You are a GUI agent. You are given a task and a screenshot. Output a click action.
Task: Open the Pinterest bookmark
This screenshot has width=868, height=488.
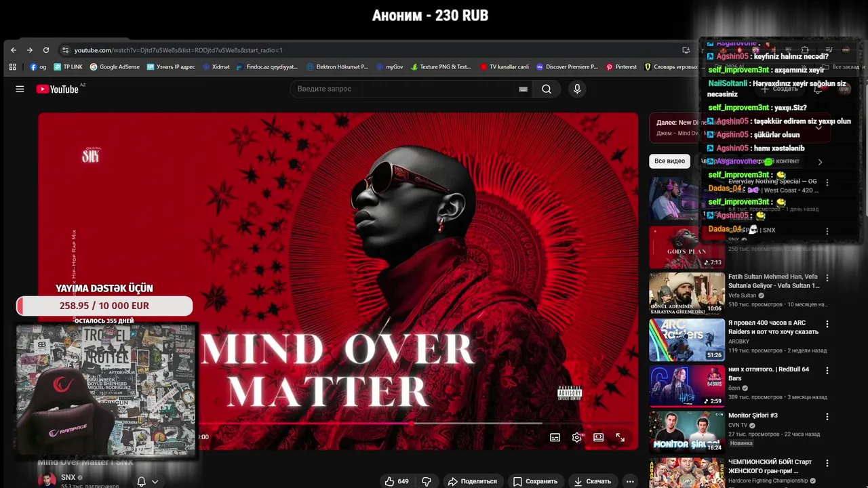coord(621,67)
